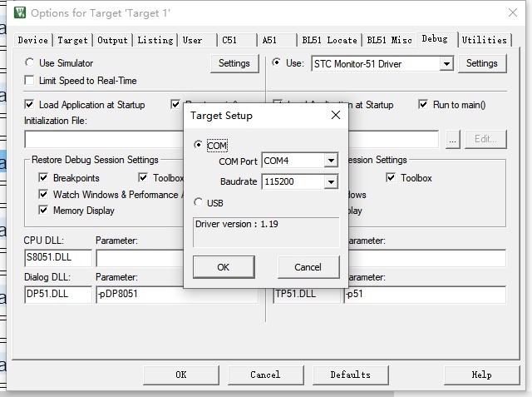
Task: Click Cancel at bottom of Options window
Action: click(x=265, y=375)
